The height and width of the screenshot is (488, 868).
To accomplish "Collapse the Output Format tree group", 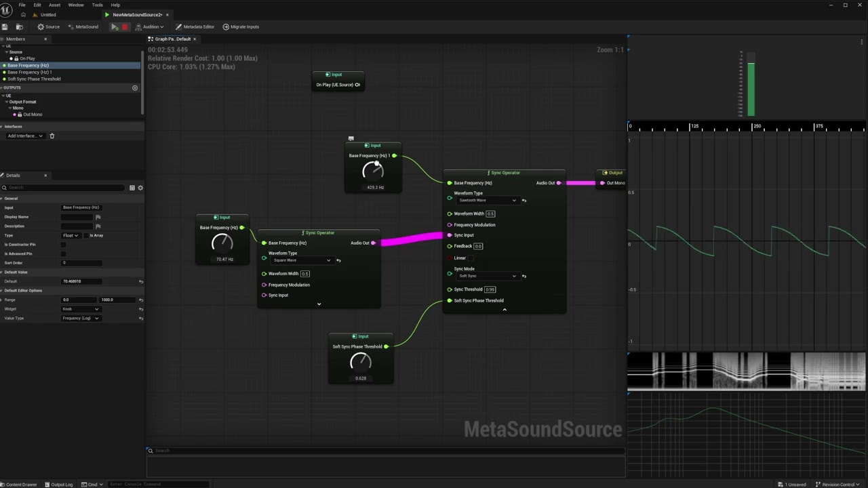I will (7, 102).
